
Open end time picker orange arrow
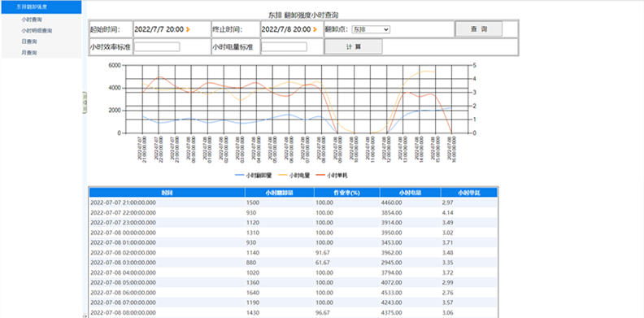click(315, 29)
